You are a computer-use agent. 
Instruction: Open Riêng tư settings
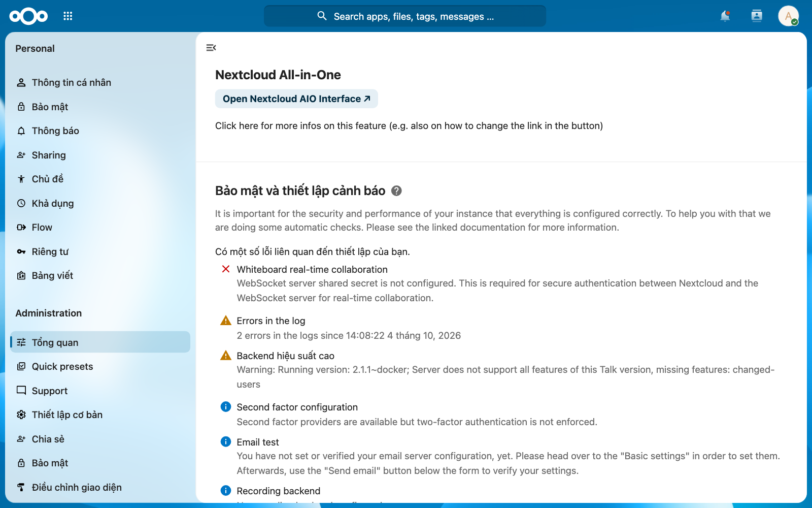[100, 251]
